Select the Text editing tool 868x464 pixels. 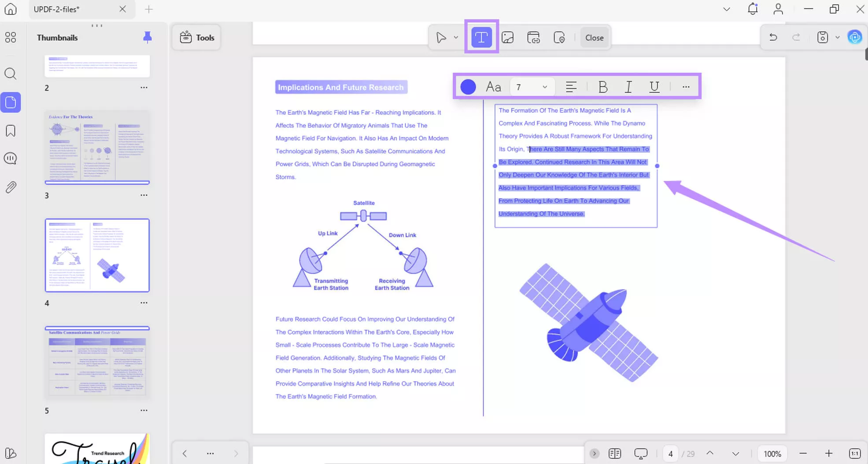(481, 37)
